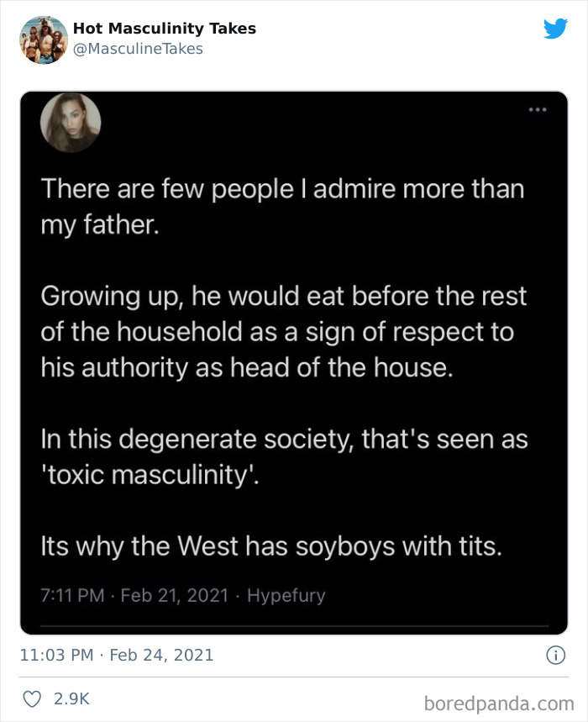The image size is (588, 722).
Task: Click the quoted tweet's profile avatar
Action: (71, 124)
